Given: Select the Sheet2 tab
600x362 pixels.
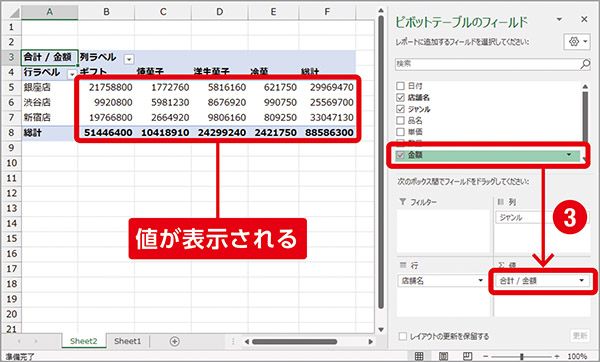Looking at the screenshot, I should (x=83, y=341).
